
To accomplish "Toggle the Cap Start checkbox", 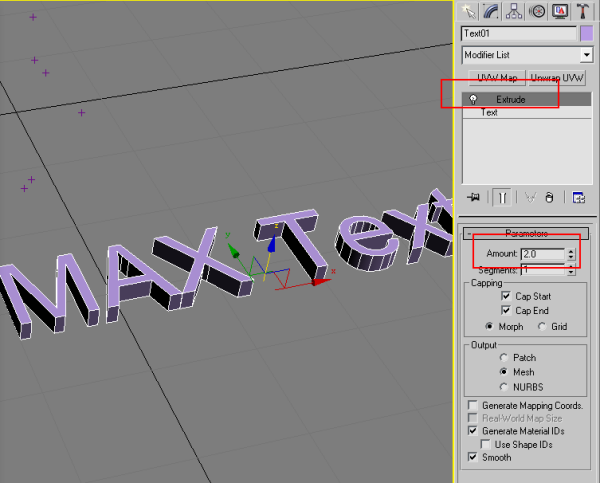I will [x=505, y=296].
